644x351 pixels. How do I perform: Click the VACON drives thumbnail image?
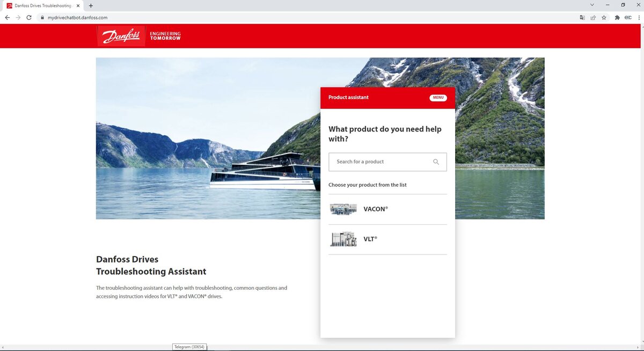tap(343, 209)
